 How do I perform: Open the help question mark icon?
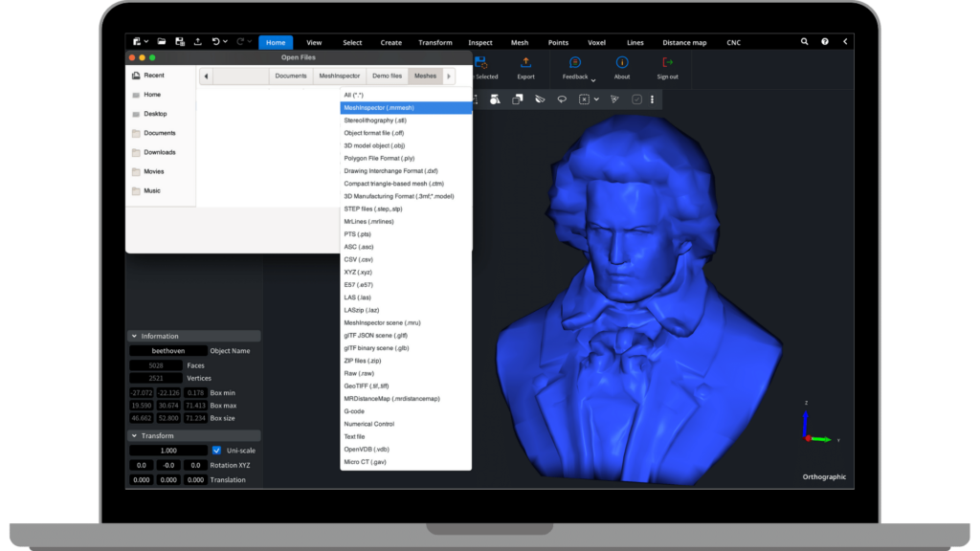point(825,42)
